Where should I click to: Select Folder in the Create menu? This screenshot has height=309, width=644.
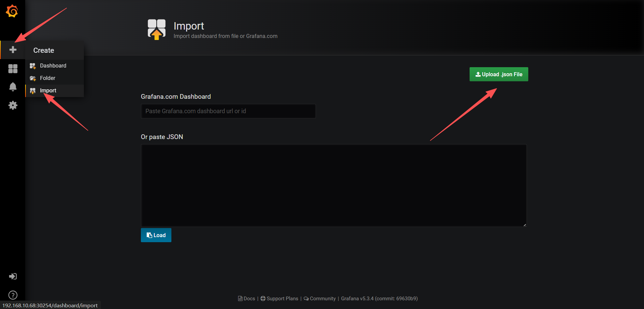[x=55, y=78]
